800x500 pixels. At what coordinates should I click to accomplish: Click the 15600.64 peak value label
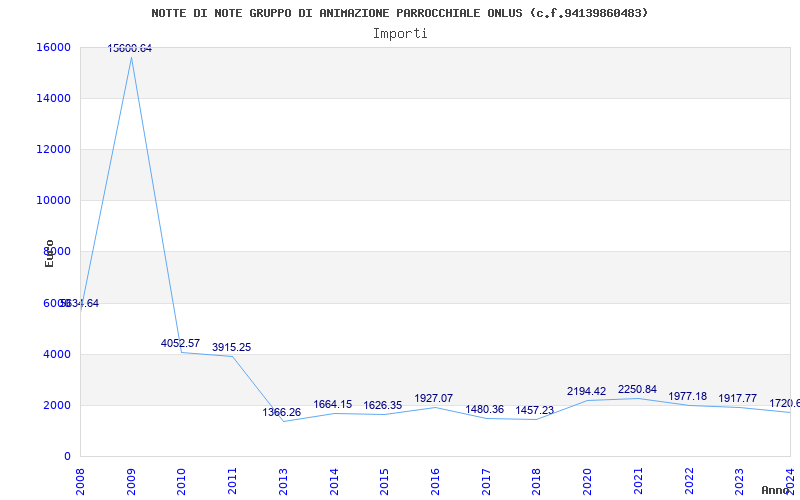pyautogui.click(x=130, y=48)
